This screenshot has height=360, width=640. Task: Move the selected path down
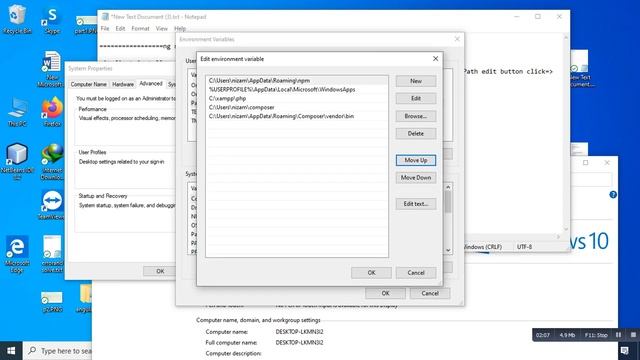[x=416, y=178]
